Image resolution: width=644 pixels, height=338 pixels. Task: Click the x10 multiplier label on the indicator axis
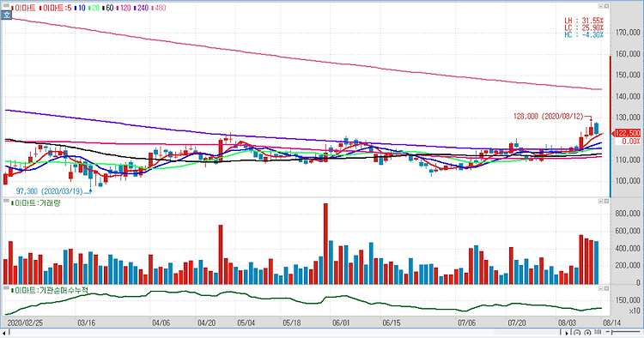pos(635,311)
